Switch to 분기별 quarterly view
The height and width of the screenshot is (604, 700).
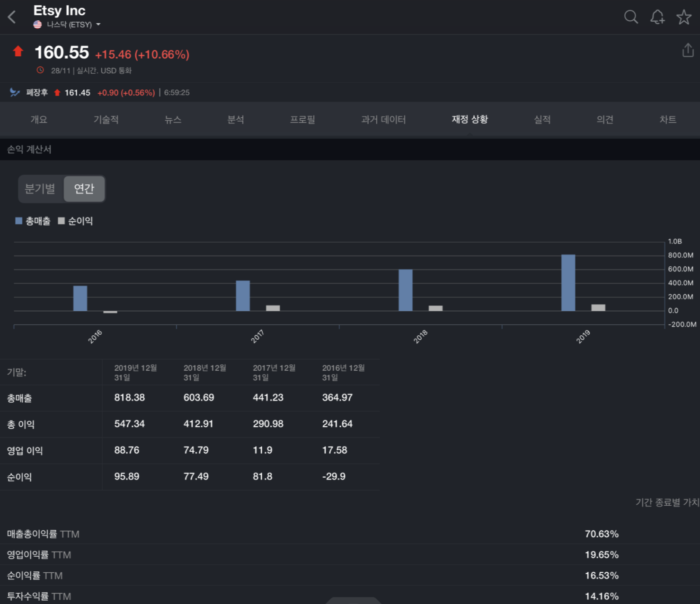(40, 189)
